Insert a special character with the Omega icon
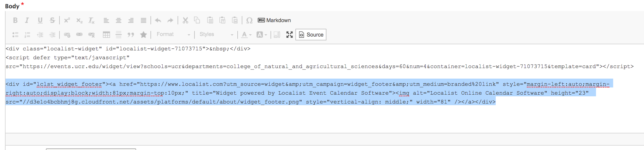Screen dimensions: 644x150 tap(249, 20)
